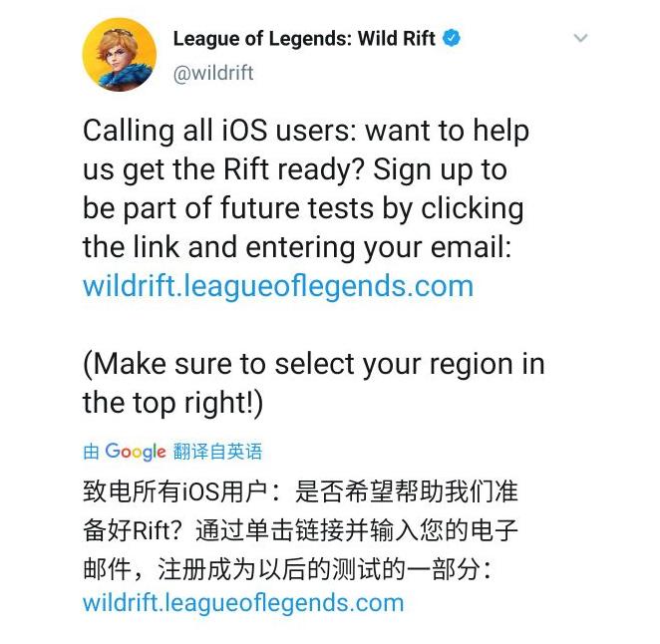Click the Google logo in translation credit
This screenshot has width=660, height=644.
(136, 452)
